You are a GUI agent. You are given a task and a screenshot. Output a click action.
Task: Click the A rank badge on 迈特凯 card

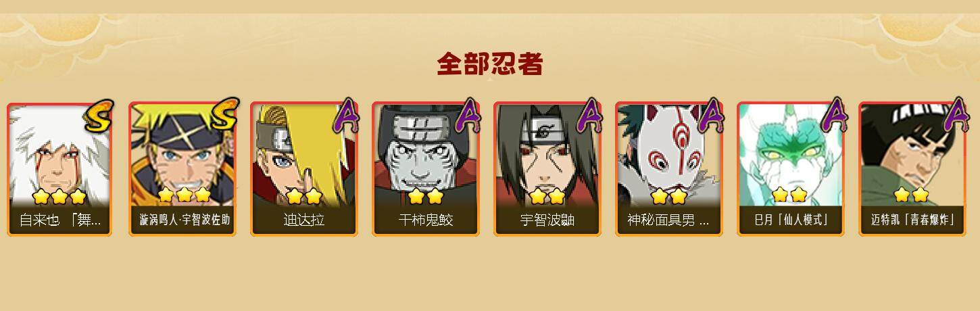(x=954, y=115)
